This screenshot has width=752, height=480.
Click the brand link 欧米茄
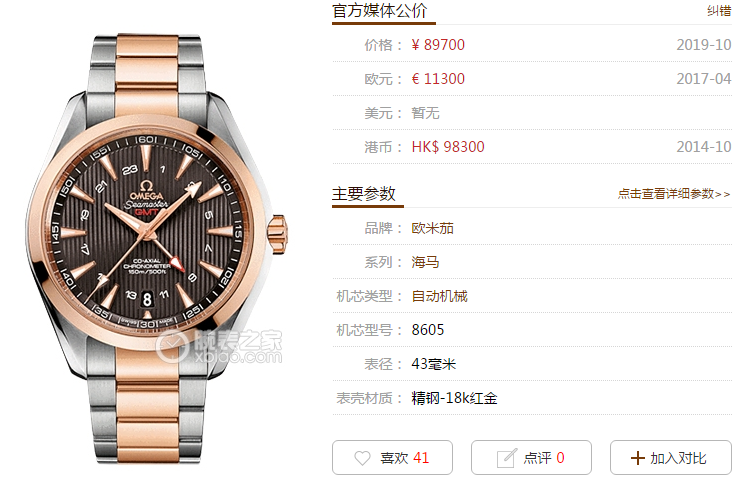click(432, 228)
